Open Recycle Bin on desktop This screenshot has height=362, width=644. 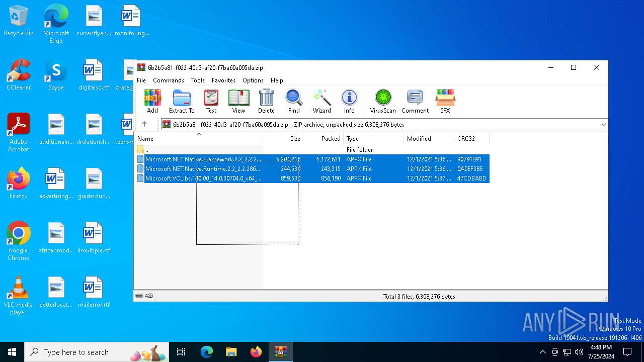click(x=19, y=21)
